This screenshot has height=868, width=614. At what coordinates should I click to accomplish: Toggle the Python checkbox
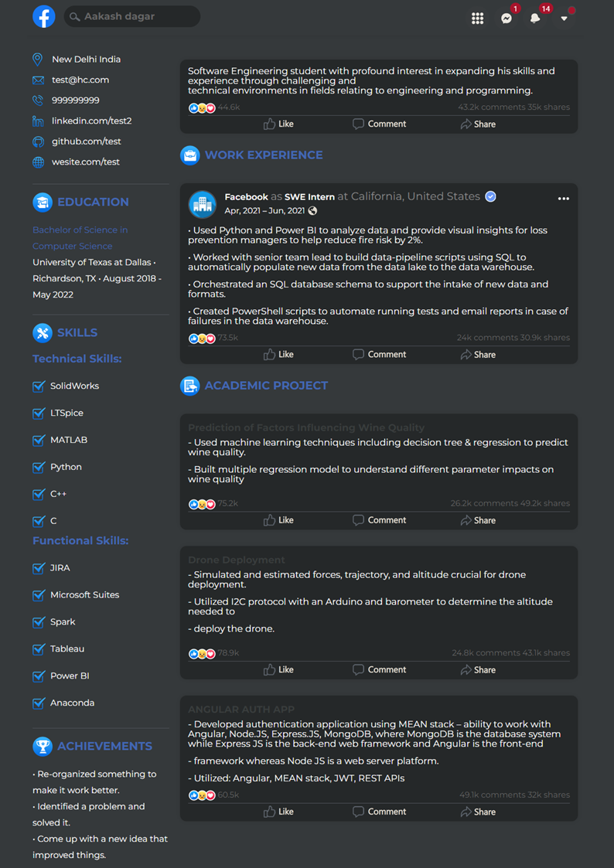(x=39, y=467)
